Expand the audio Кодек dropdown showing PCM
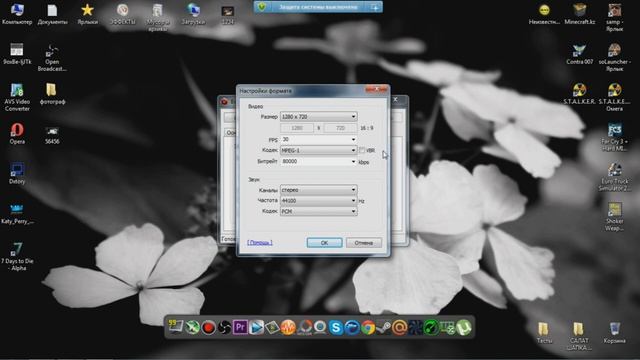640x360 pixels. (x=318, y=211)
